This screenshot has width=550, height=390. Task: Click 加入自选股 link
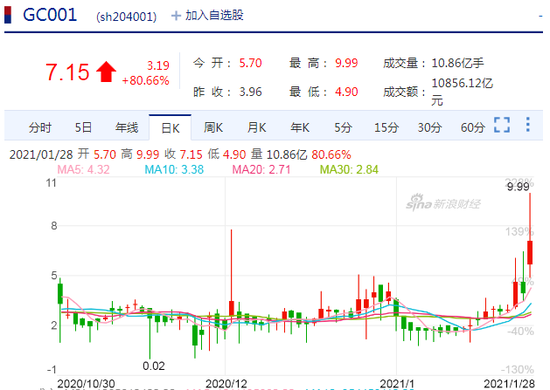click(x=214, y=15)
